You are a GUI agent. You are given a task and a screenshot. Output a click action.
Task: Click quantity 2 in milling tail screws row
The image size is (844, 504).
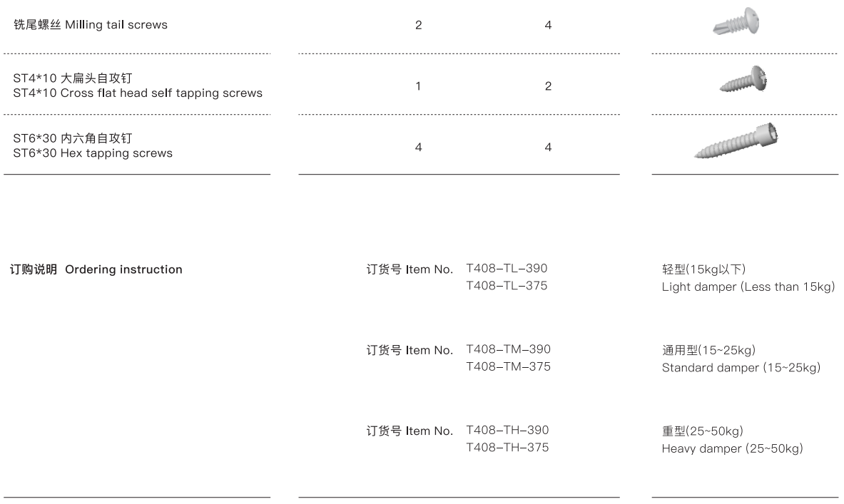click(x=418, y=25)
